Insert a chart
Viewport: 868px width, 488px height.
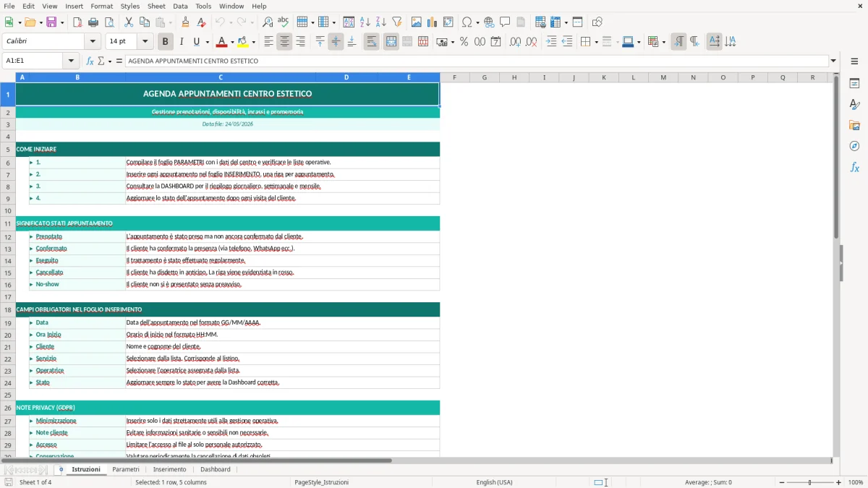pos(433,22)
